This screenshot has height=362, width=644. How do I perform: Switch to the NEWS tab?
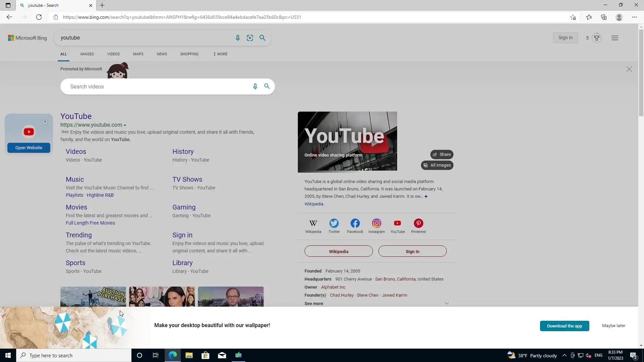pos(162,54)
